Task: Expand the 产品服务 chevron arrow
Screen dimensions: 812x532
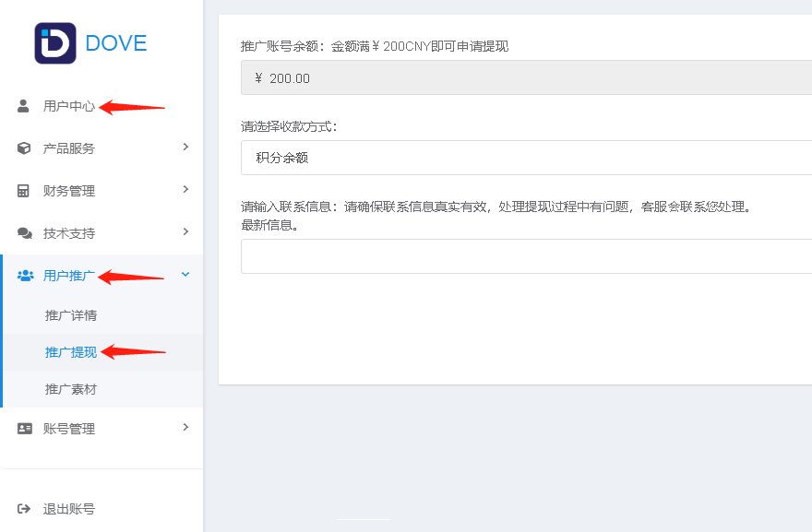Action: (185, 147)
